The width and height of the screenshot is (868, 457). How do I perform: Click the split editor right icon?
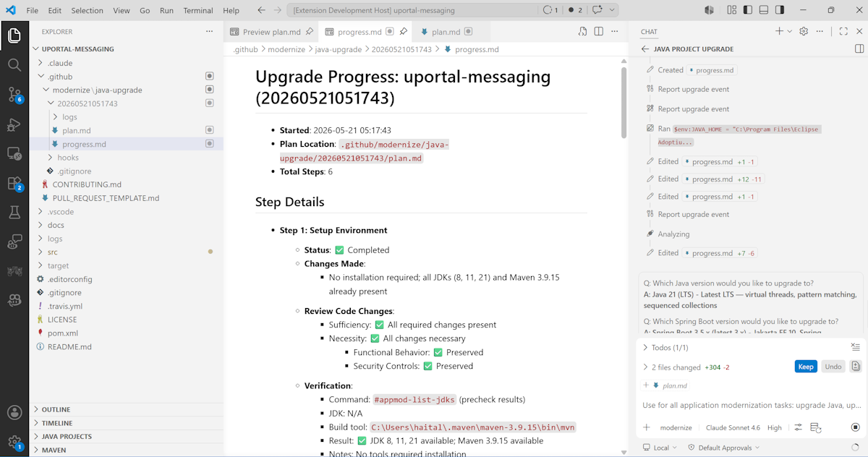(x=599, y=32)
